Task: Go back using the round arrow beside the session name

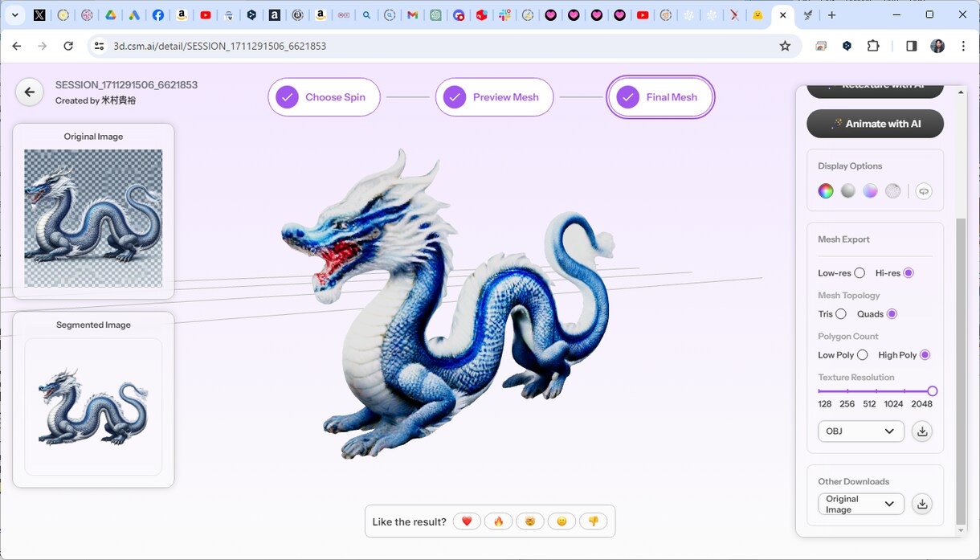Action: click(30, 92)
